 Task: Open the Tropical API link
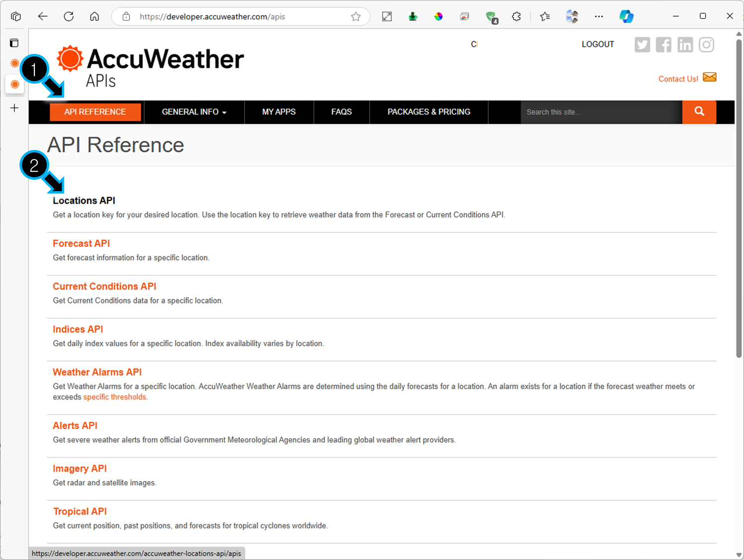click(x=80, y=511)
